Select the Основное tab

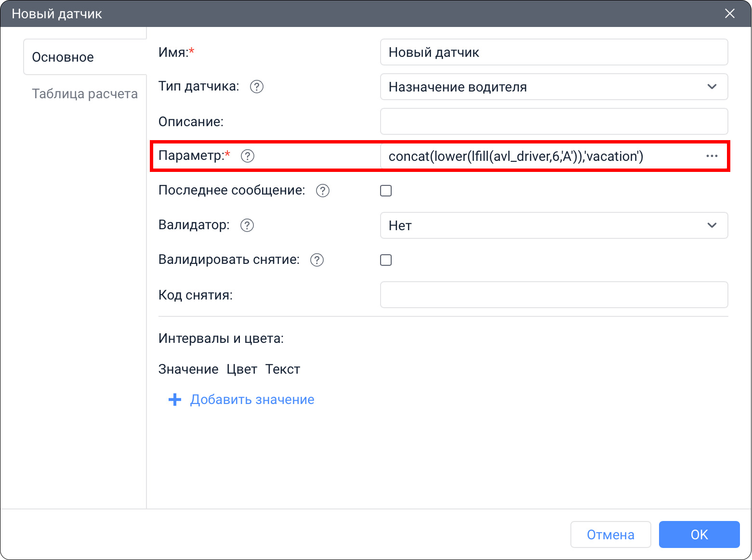pyautogui.click(x=63, y=57)
